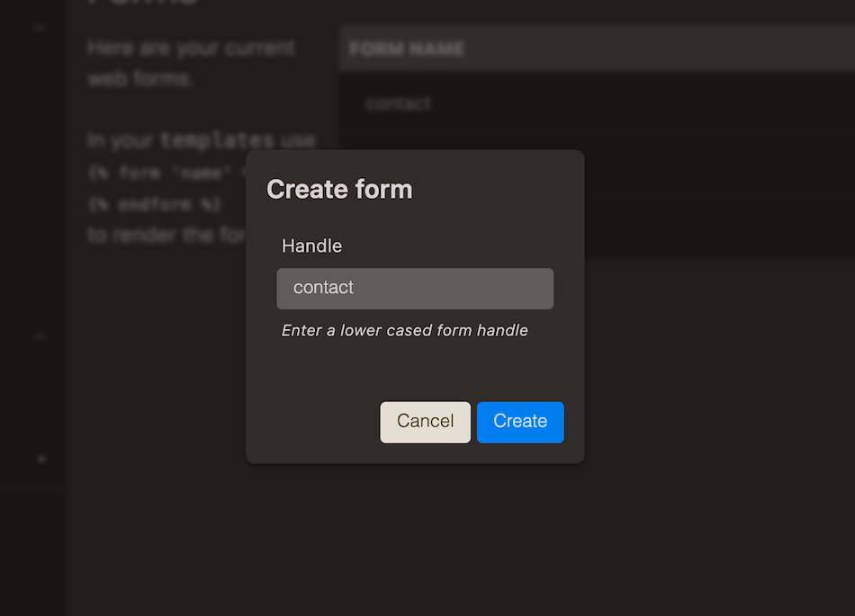Click the "Here are your current" text line
Image resolution: width=855 pixels, height=616 pixels.
pyautogui.click(x=191, y=48)
